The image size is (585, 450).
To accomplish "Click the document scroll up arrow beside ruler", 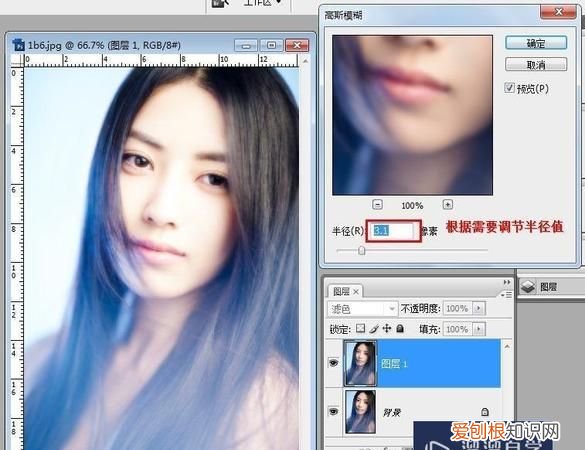I will (305, 60).
